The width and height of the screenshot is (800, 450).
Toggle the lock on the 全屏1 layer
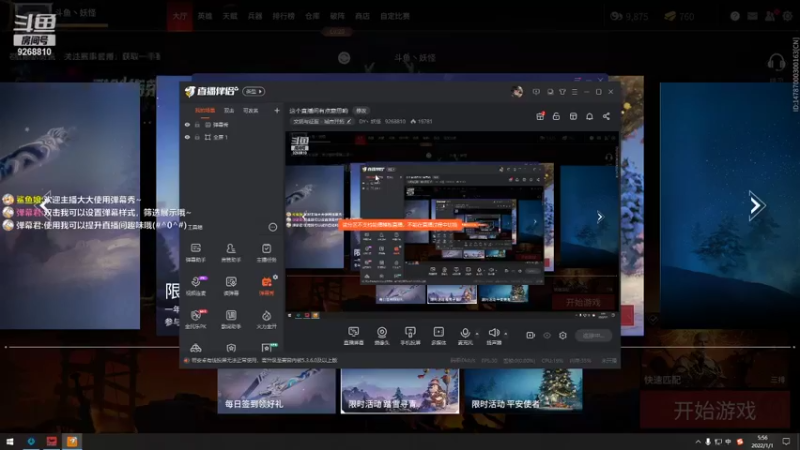[197, 137]
